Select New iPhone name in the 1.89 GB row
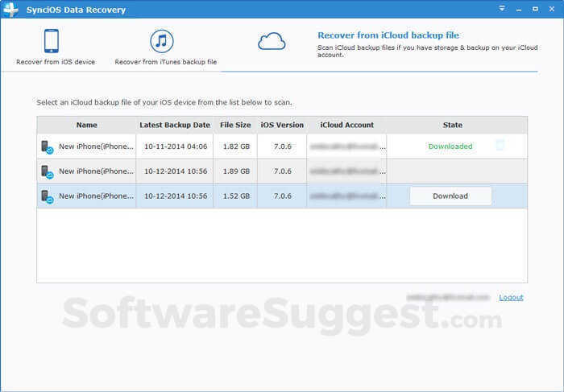This screenshot has width=564, height=392. pyautogui.click(x=96, y=171)
